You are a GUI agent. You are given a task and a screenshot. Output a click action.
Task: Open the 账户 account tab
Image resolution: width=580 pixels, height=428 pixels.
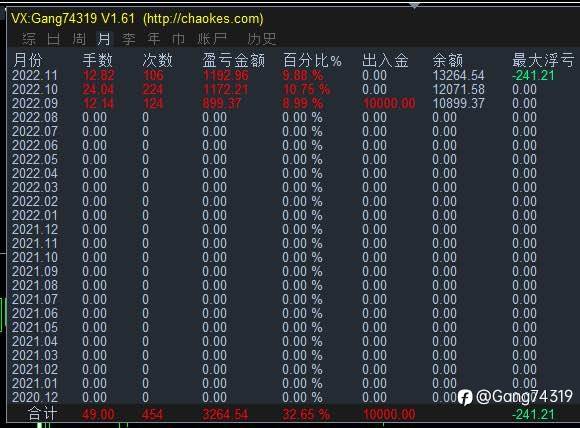(x=211, y=39)
